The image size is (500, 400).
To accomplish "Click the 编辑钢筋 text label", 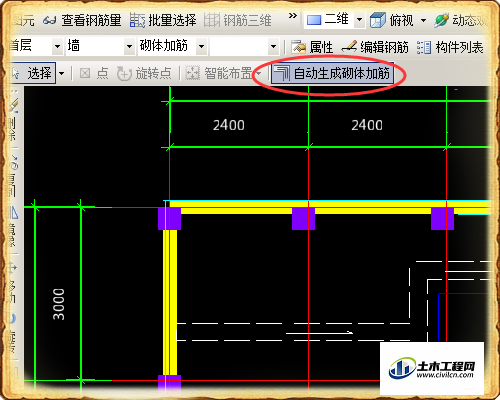I will pos(384,47).
